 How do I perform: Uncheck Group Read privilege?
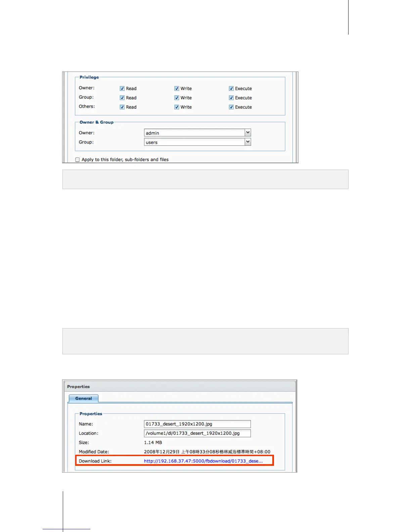tap(122, 98)
